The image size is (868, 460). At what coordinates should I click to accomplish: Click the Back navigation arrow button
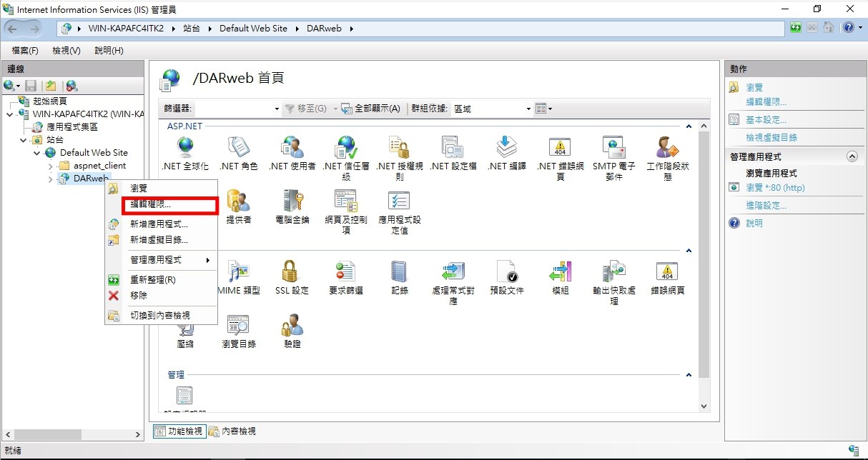pos(13,28)
